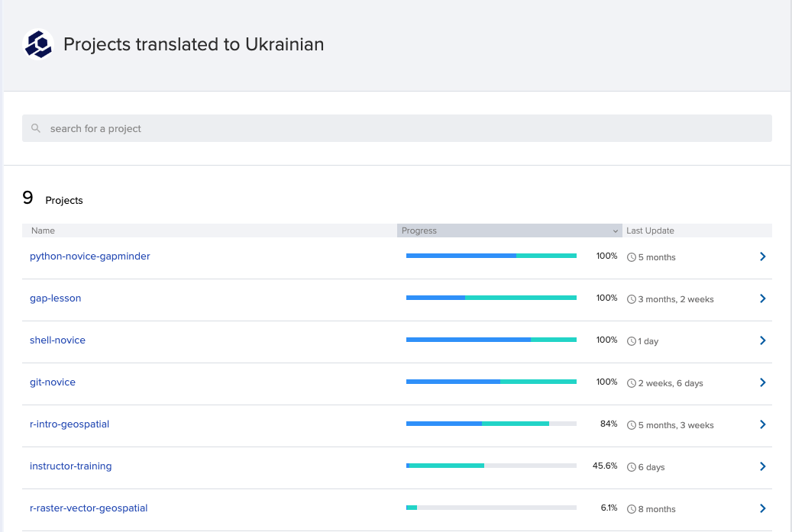Click the clock icon next to '5 months'
The width and height of the screenshot is (792, 532).
click(x=630, y=257)
